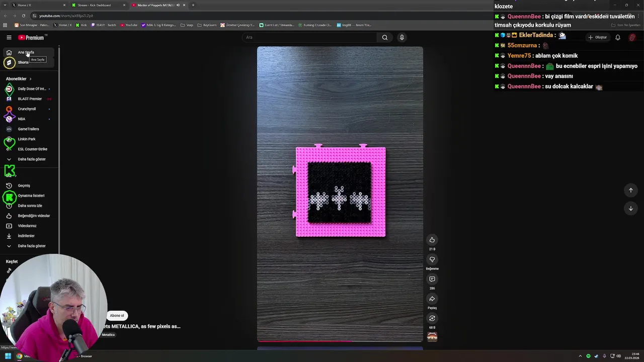The width and height of the screenshot is (644, 362).
Task: Dislike the Short with Beğenme button
Action: pos(432,259)
